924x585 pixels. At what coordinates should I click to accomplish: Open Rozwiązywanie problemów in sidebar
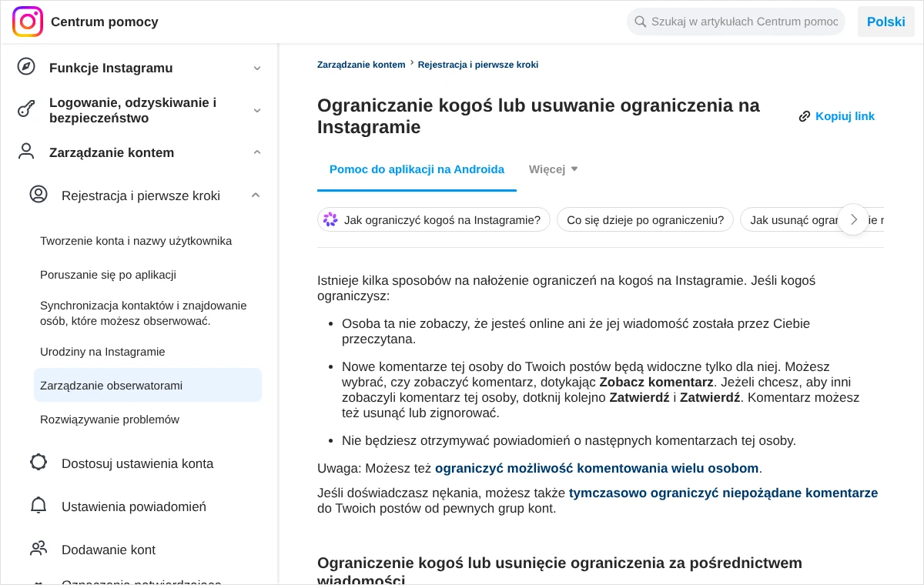tap(109, 420)
